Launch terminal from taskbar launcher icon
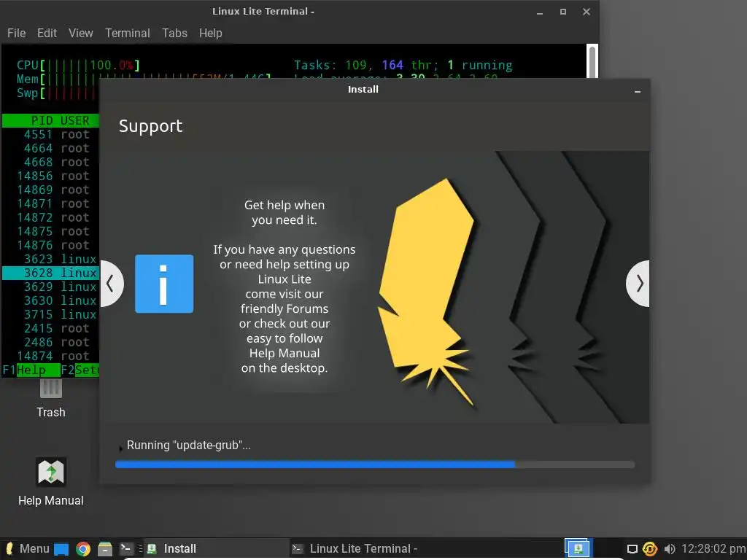This screenshot has width=747, height=560. click(x=126, y=548)
